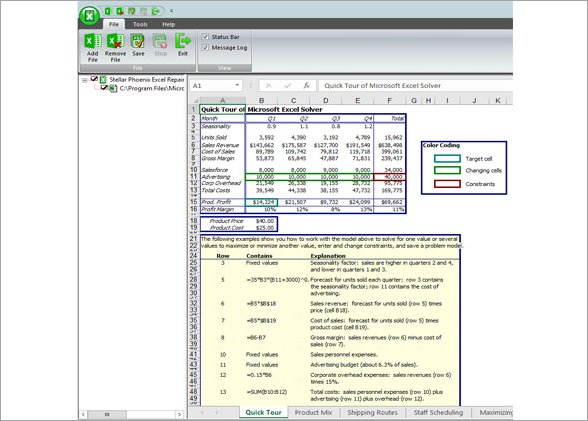
Task: Switch to the Staff Scheduling sheet tab
Action: tap(438, 412)
